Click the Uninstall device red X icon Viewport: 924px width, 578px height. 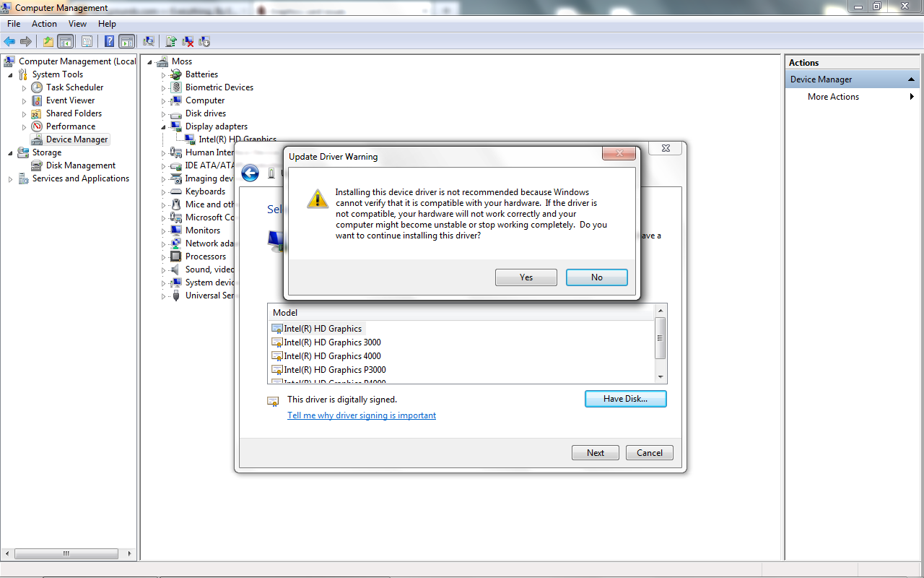pos(188,41)
